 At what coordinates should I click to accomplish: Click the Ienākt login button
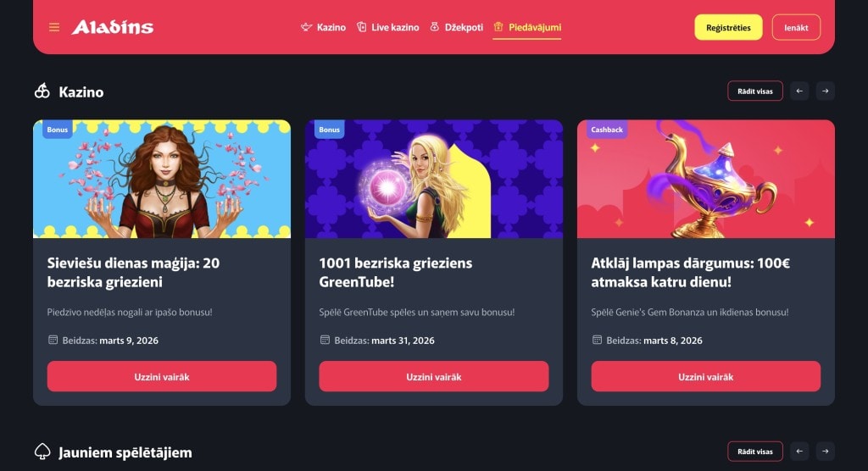pyautogui.click(x=796, y=27)
